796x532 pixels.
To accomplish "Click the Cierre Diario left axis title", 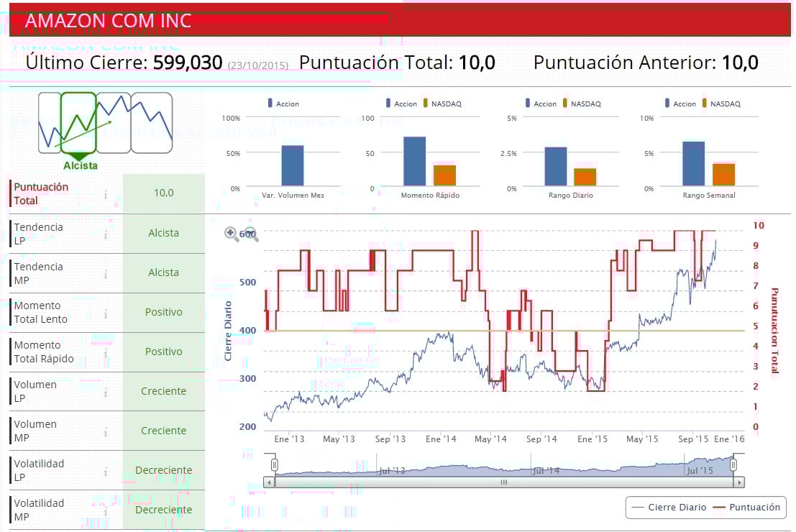I will pos(228,331).
